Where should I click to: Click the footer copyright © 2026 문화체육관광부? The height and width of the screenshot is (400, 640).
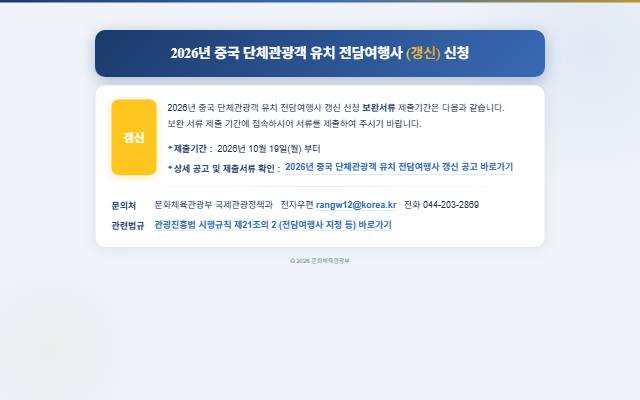[x=320, y=261]
